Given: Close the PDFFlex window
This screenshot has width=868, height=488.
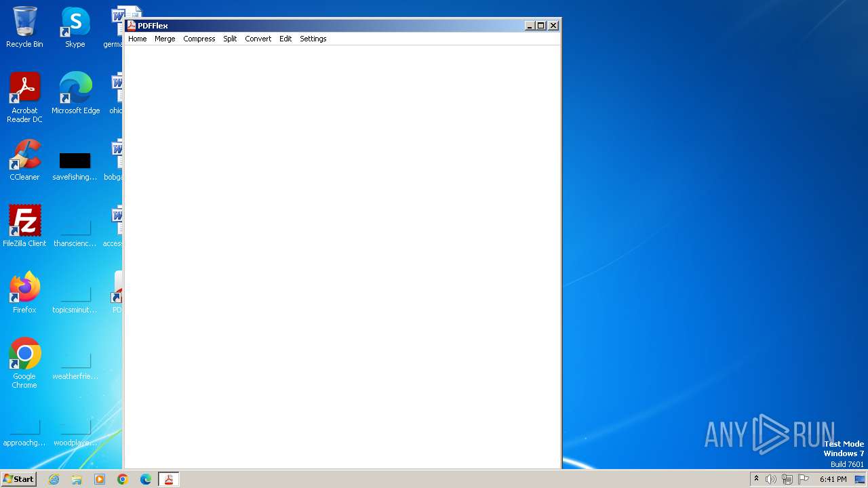Looking at the screenshot, I should point(553,26).
